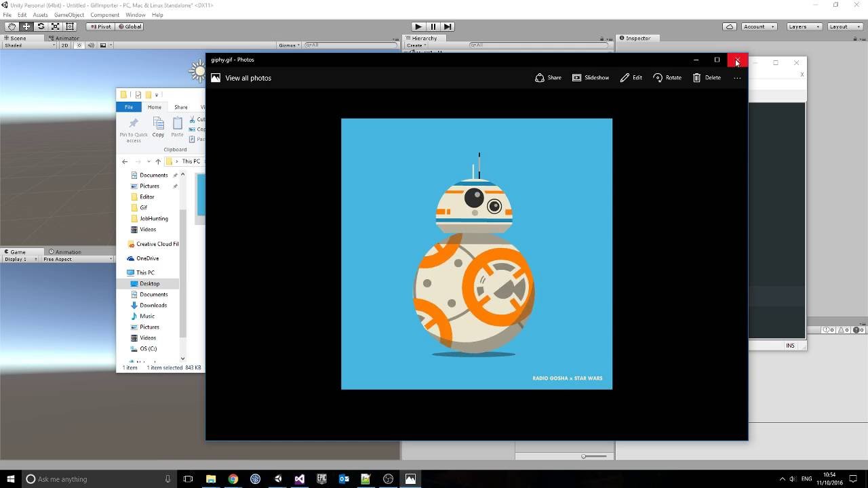Start the Slideshow in Photos

(591, 78)
